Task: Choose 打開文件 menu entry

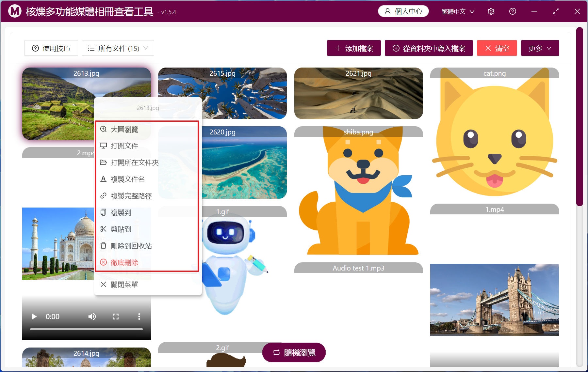Action: (147, 146)
